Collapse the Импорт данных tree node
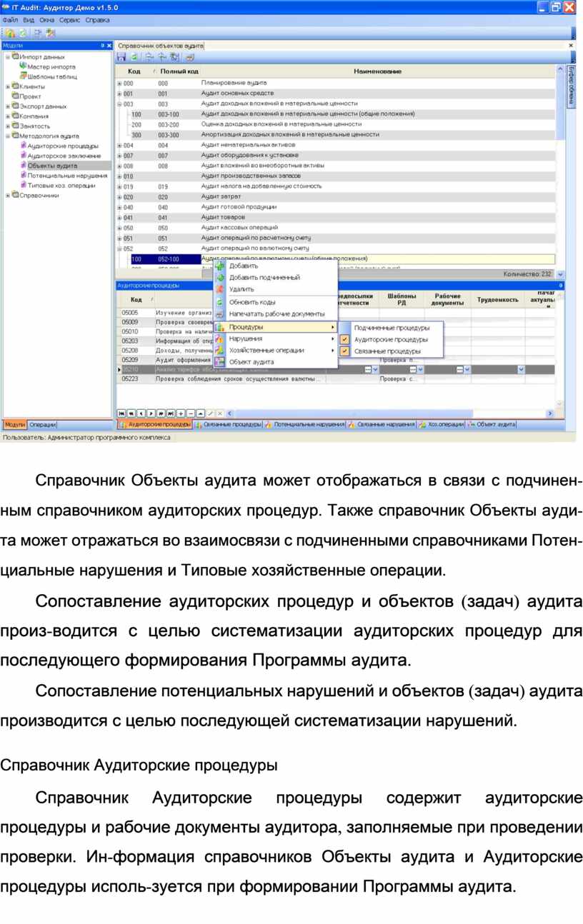The width and height of the screenshot is (583, 924). pyautogui.click(x=7, y=56)
